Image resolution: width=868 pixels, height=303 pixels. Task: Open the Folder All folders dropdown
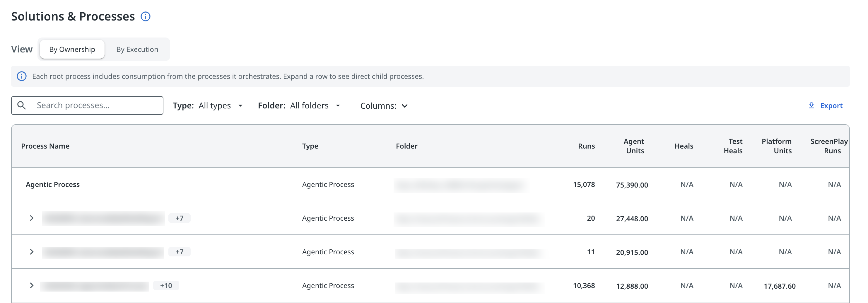coord(299,106)
